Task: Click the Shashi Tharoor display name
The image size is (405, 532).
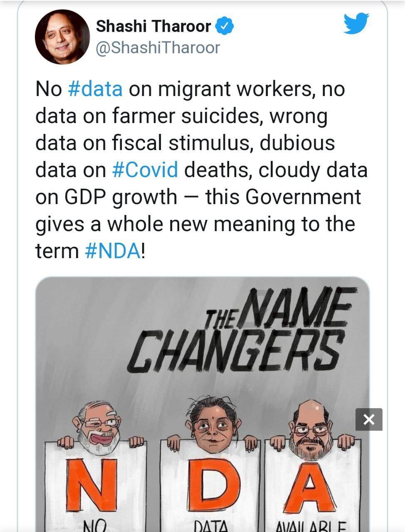Action: [153, 27]
